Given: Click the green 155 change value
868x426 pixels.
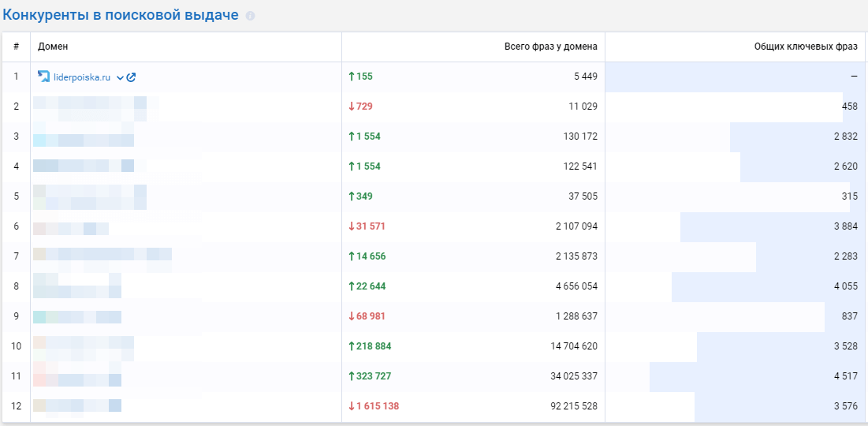Looking at the screenshot, I should click(x=360, y=77).
